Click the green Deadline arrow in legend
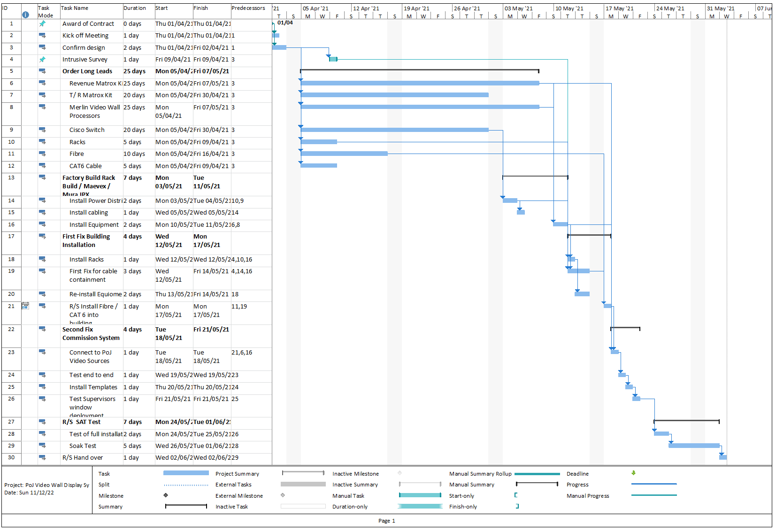The width and height of the screenshot is (776, 532). click(633, 473)
